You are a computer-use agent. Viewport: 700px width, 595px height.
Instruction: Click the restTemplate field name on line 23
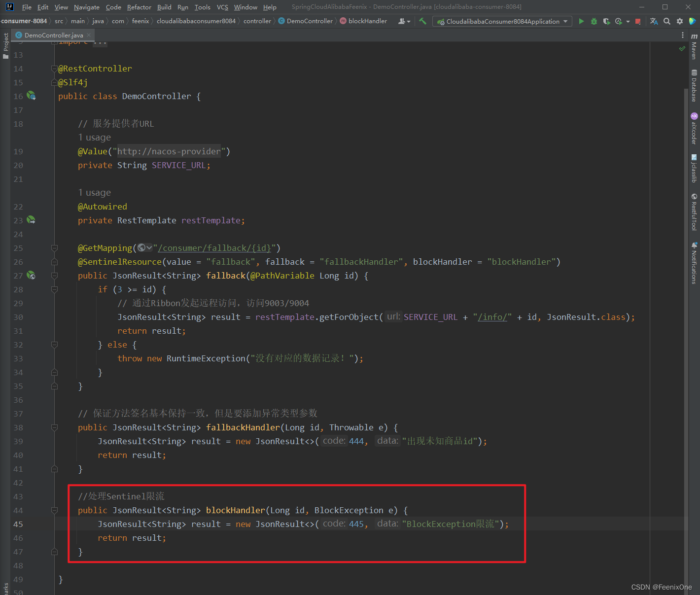click(210, 220)
